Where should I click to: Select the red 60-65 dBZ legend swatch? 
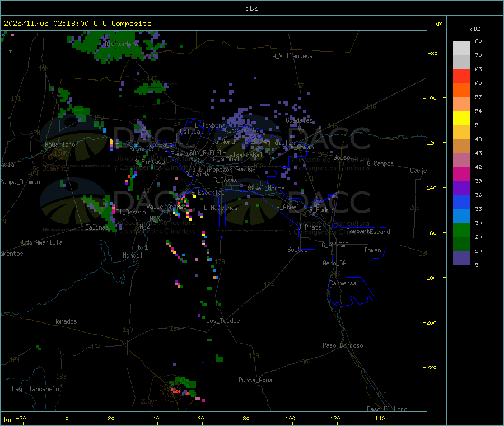coord(461,76)
